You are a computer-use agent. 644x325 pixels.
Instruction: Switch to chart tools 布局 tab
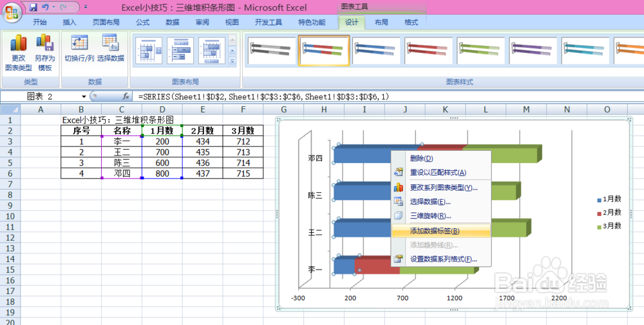pyautogui.click(x=381, y=22)
